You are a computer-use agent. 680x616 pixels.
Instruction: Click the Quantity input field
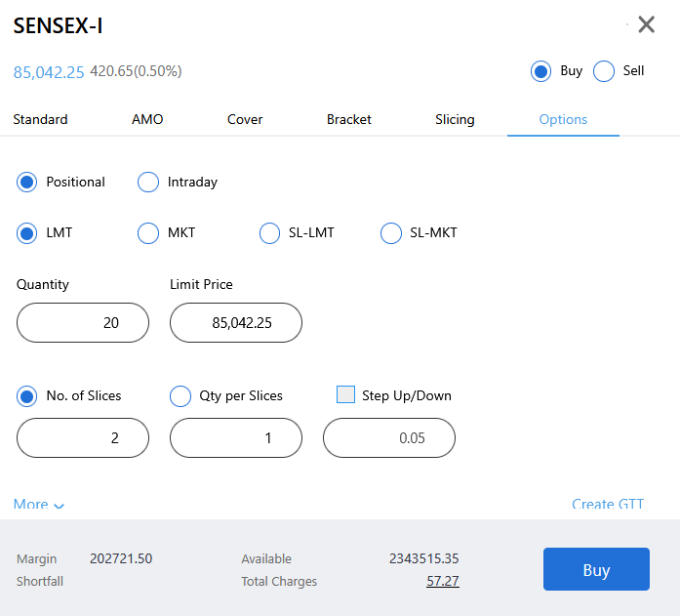tap(83, 323)
